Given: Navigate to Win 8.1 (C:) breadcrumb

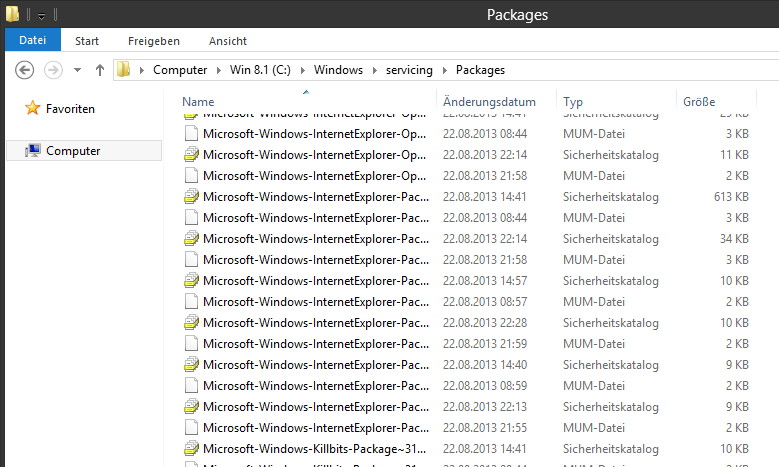Looking at the screenshot, I should click(260, 70).
